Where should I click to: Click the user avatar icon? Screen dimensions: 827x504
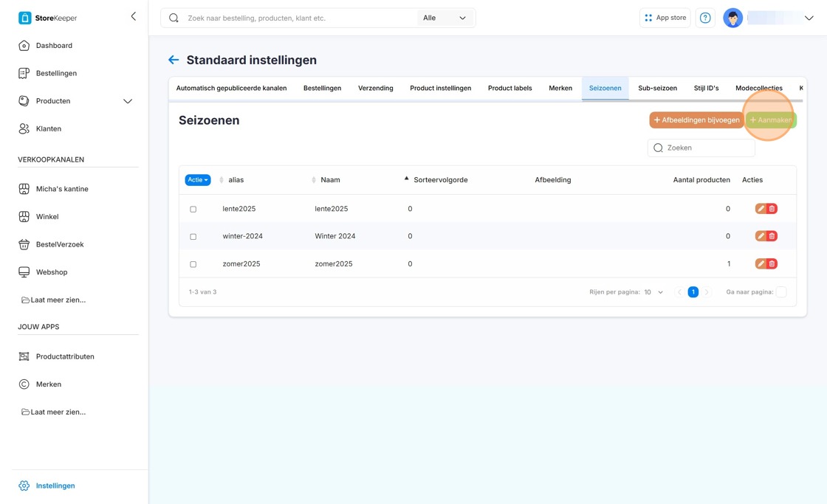pyautogui.click(x=732, y=18)
